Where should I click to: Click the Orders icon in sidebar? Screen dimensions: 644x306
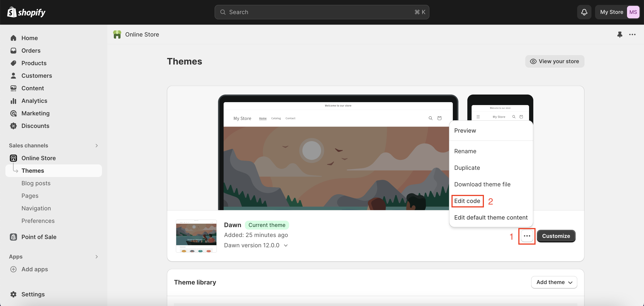(14, 50)
